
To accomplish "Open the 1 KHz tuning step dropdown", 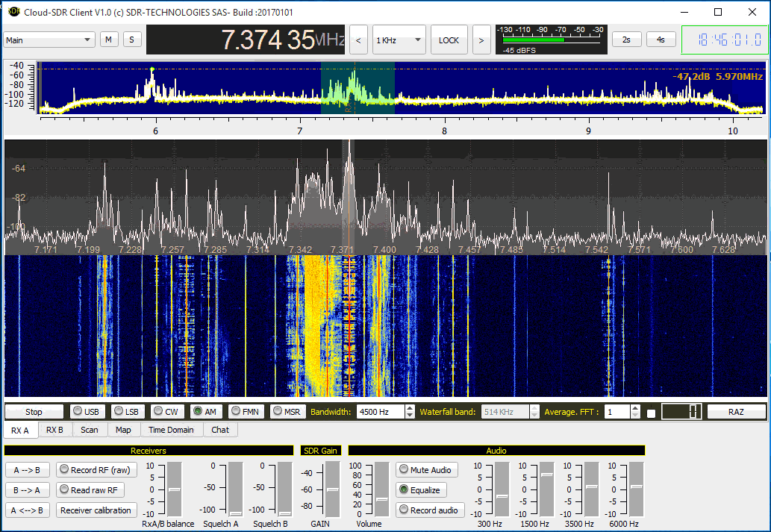I will click(399, 40).
